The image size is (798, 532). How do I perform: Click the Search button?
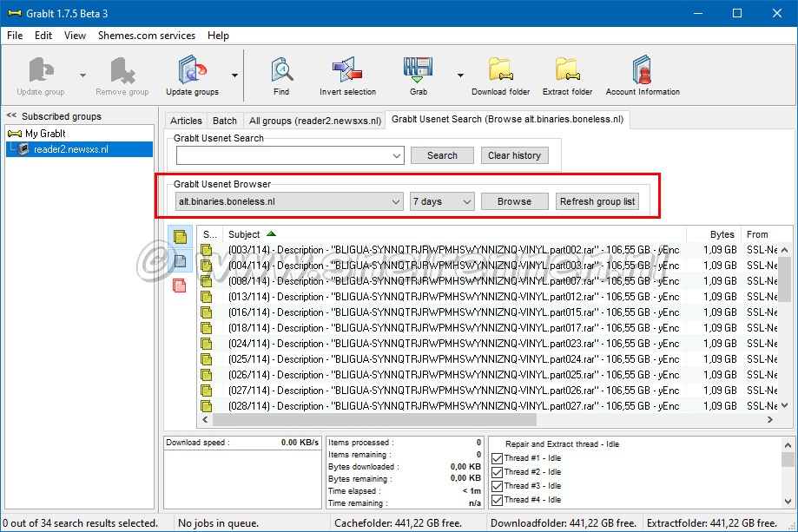click(442, 155)
